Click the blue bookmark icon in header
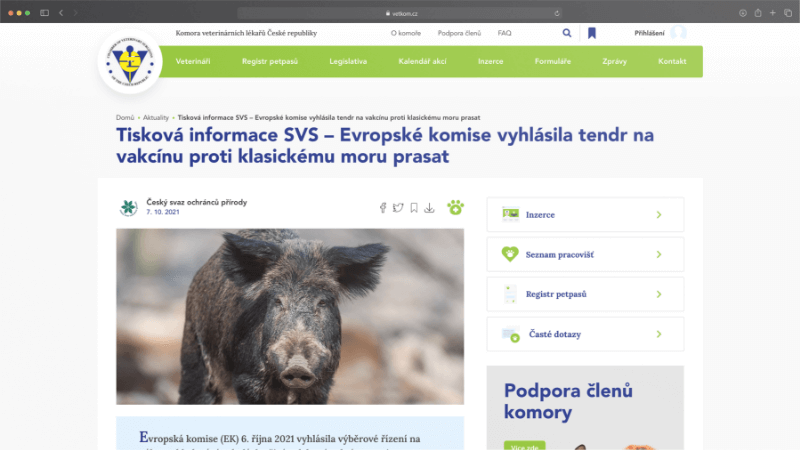The height and width of the screenshot is (450, 800). coord(592,33)
